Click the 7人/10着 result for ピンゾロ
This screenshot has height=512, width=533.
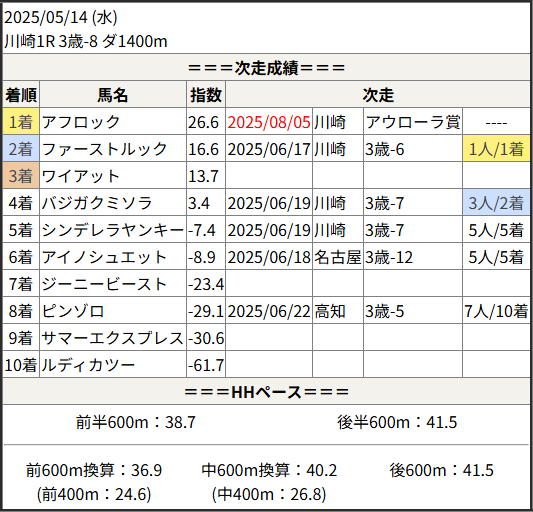pyautogui.click(x=496, y=311)
